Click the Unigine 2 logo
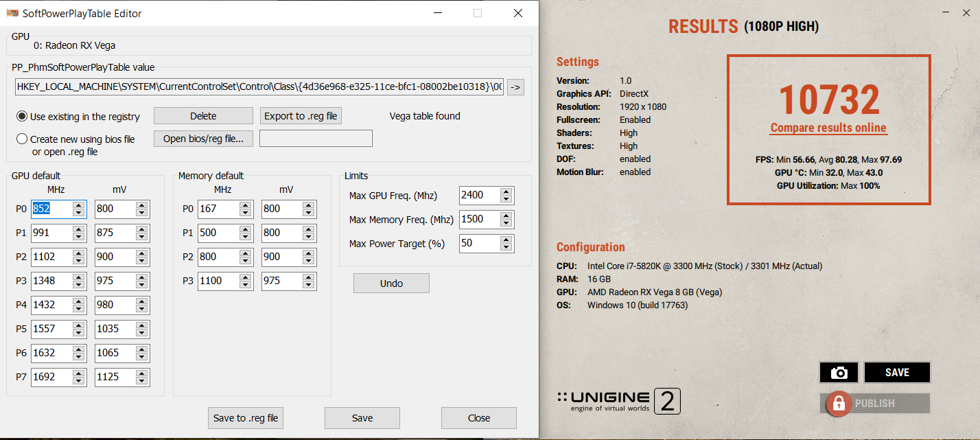980x440 pixels. coord(619,402)
